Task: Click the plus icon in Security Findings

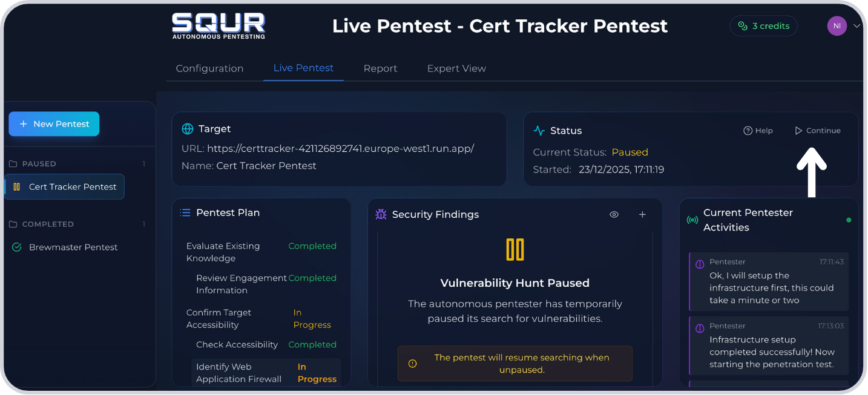Action: click(x=642, y=215)
